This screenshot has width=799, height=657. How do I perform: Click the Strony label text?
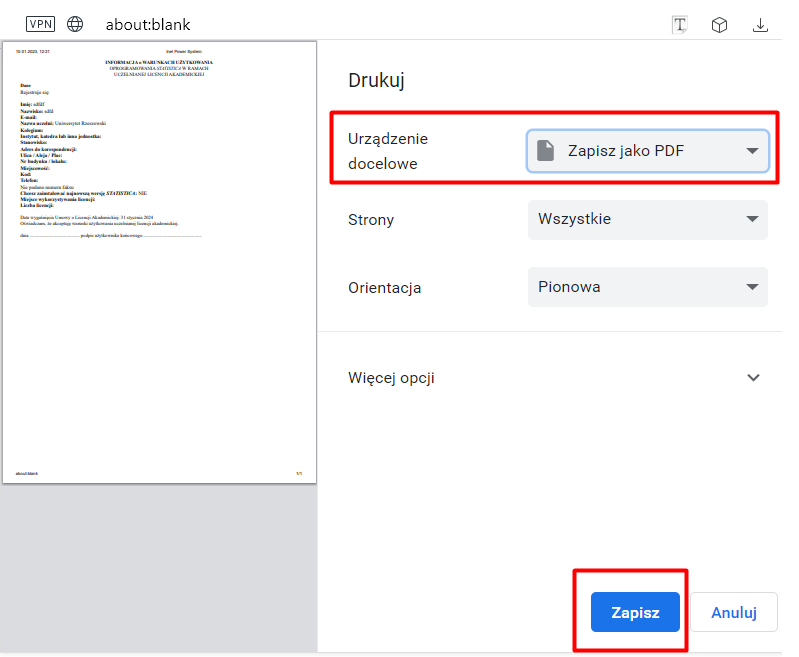point(371,220)
